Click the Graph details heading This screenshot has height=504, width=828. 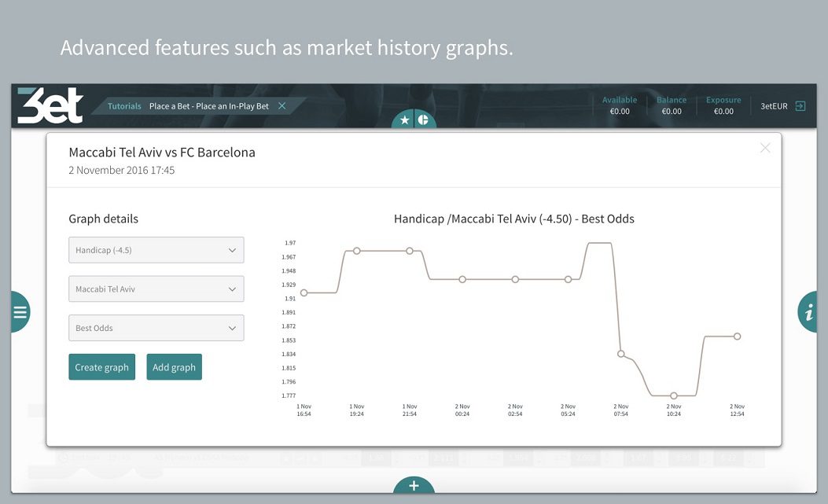click(104, 219)
